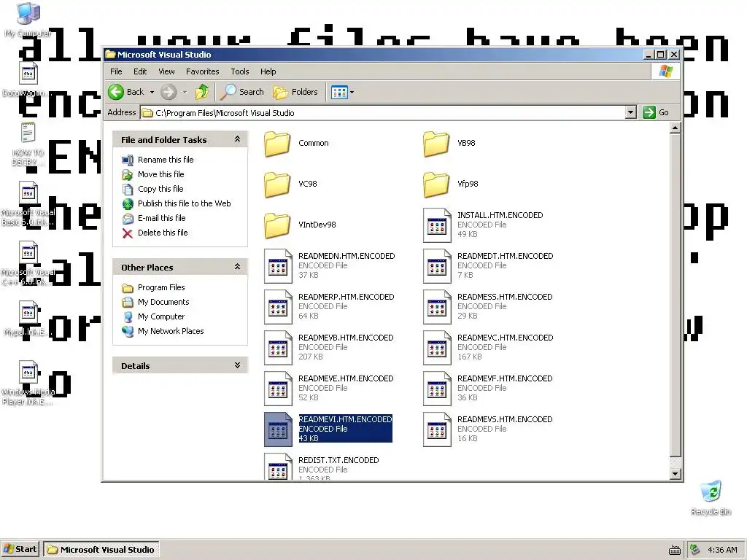Click the clock in system tray
This screenshot has width=747, height=560.
(x=722, y=550)
